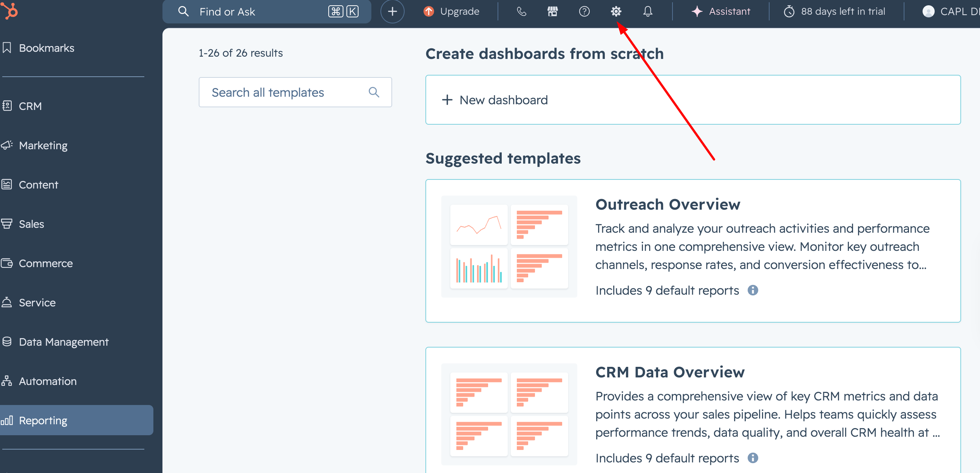This screenshot has height=473, width=980.
Task: Select Reporting in the sidebar
Action: click(x=43, y=420)
